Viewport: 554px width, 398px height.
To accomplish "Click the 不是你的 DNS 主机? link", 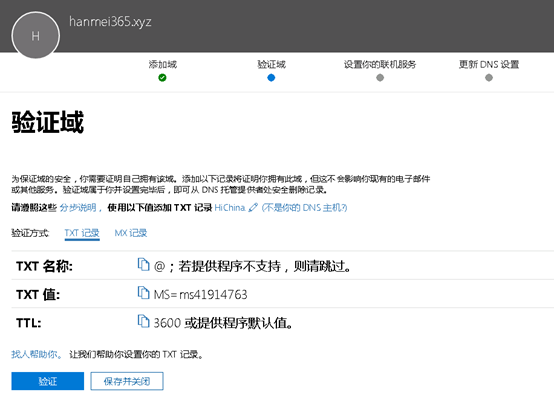I will (304, 207).
